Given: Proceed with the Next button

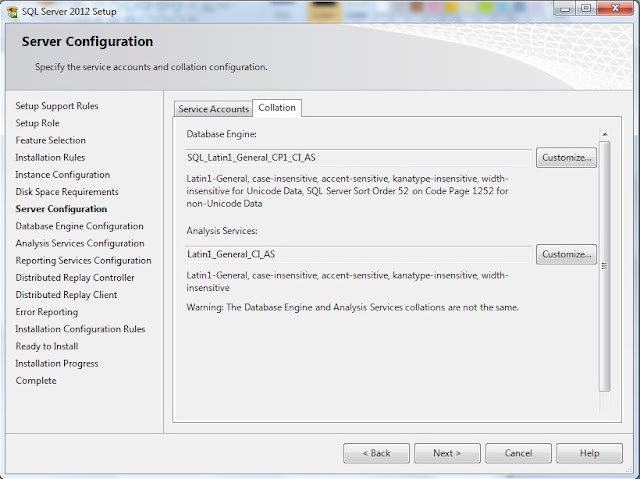Looking at the screenshot, I should [x=447, y=453].
